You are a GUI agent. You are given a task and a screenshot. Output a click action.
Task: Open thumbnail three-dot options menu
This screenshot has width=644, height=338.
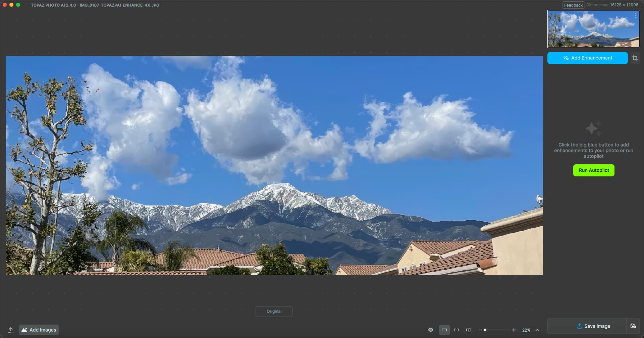(636, 15)
